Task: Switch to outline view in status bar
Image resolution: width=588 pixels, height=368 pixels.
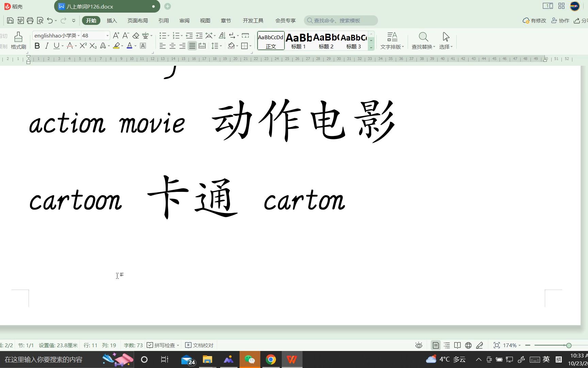Action: click(447, 345)
